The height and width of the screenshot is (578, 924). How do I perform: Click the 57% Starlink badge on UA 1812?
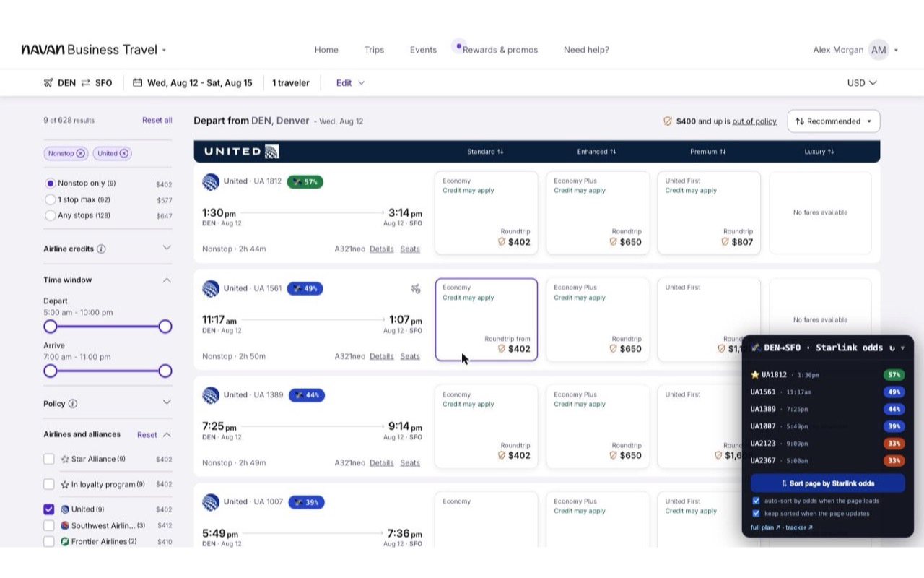point(305,182)
